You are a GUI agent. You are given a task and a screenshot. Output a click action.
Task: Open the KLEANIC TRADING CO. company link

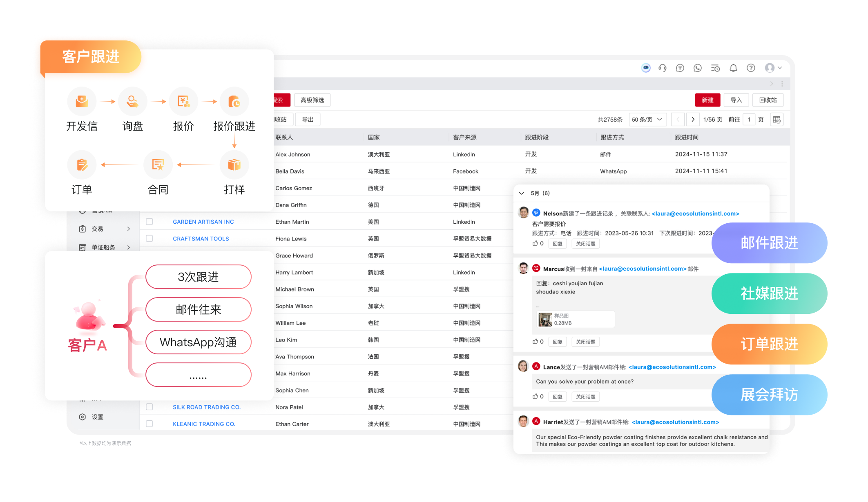203,424
